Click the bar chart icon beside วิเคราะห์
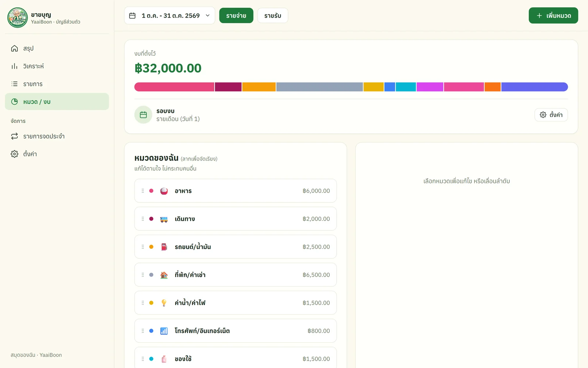588x368 pixels. click(14, 66)
